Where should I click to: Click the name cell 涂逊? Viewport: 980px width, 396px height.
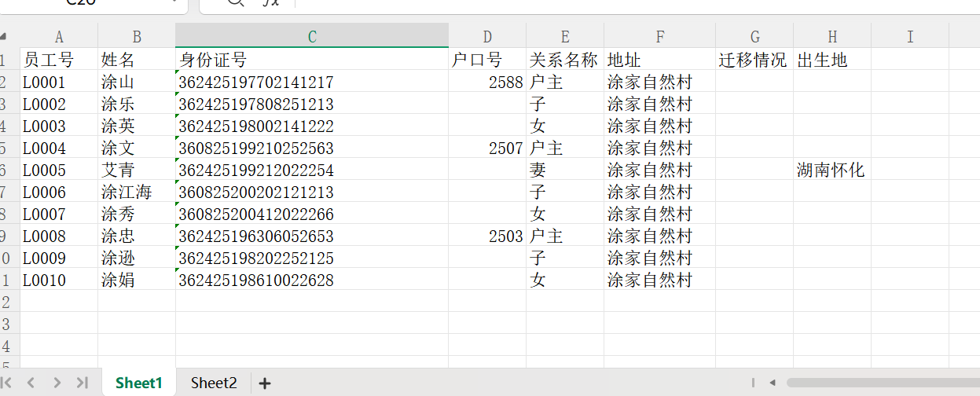pos(137,258)
